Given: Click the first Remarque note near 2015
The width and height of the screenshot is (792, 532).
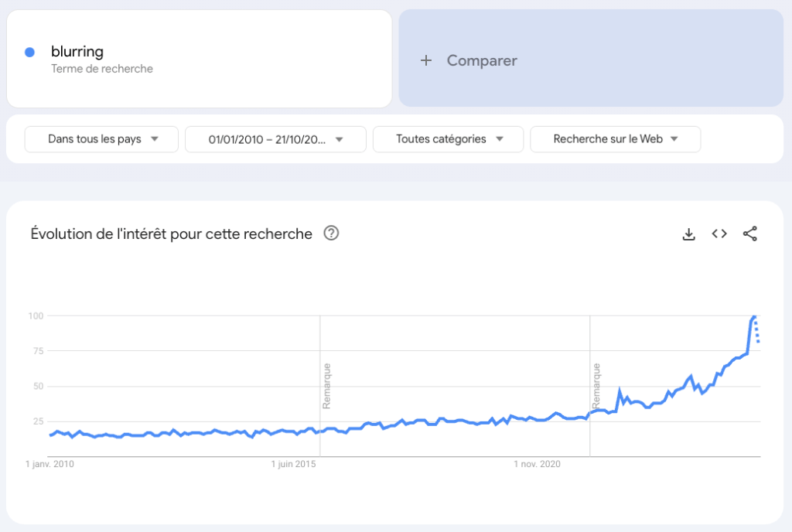Looking at the screenshot, I should [326, 386].
